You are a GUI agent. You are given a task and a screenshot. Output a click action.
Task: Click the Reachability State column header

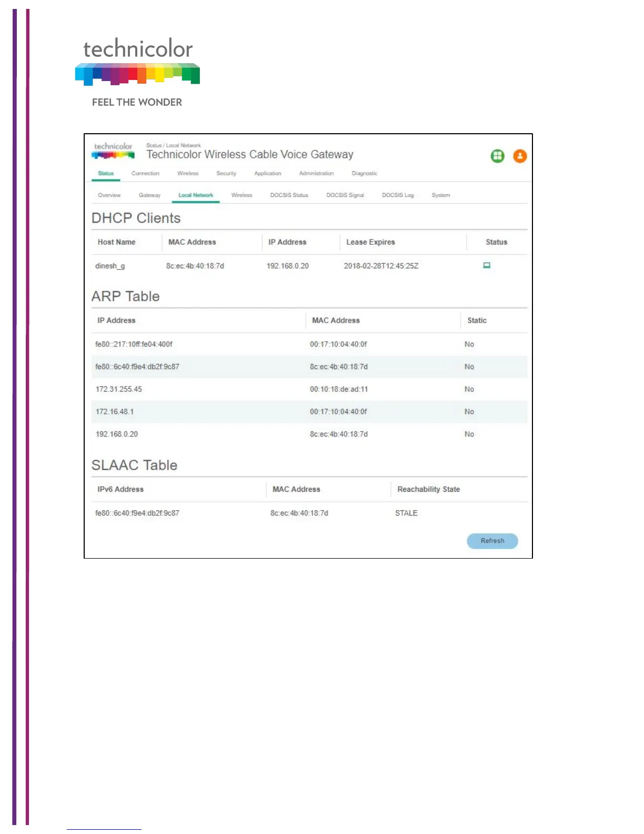429,490
